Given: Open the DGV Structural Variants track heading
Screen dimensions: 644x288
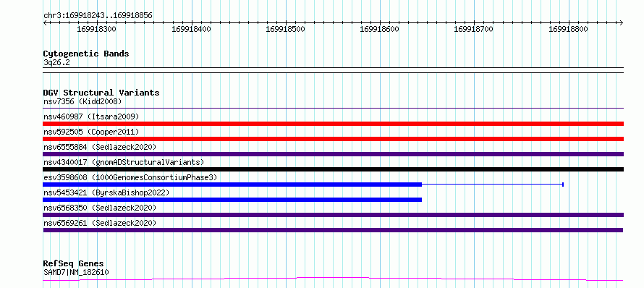Looking at the screenshot, I should 101,93.
